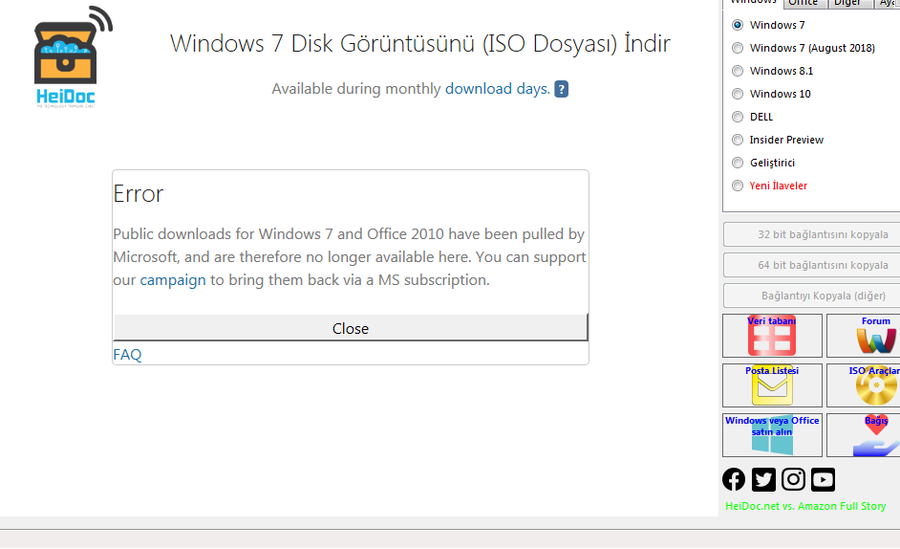Open the Veri tabanı database tile
The height and width of the screenshot is (549, 900).
(x=772, y=335)
